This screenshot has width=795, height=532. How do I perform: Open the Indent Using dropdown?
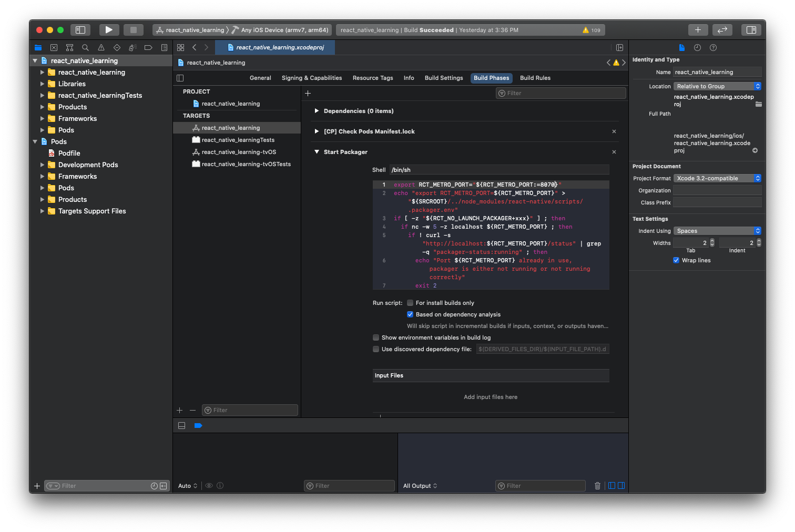tap(717, 231)
